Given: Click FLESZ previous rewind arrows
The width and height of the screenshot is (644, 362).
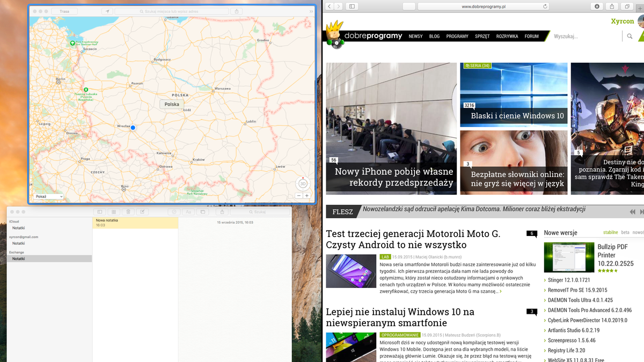Looking at the screenshot, I should pos(633,212).
